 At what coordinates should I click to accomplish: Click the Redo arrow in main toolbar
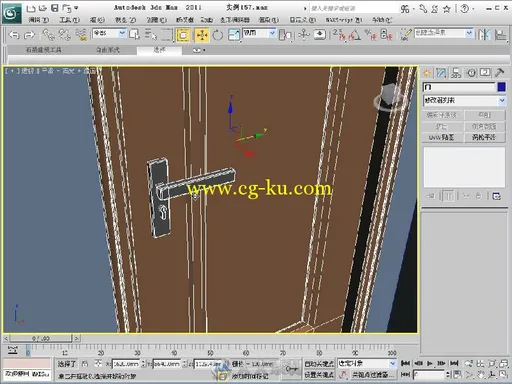(x=29, y=35)
